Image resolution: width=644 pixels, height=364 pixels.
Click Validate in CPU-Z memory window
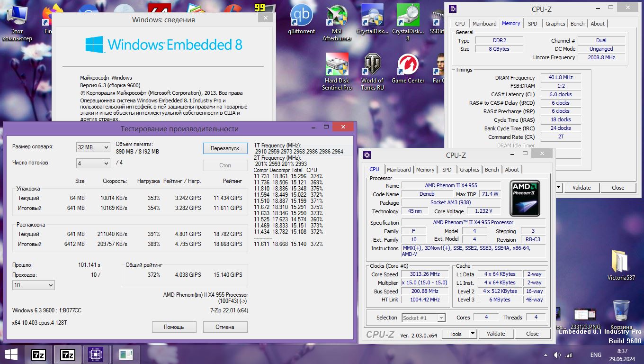pos(582,187)
